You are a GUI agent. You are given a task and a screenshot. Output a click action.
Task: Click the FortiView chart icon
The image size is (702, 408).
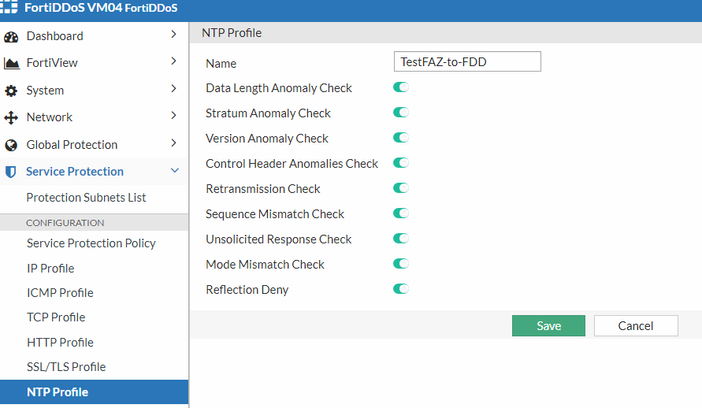pos(12,64)
